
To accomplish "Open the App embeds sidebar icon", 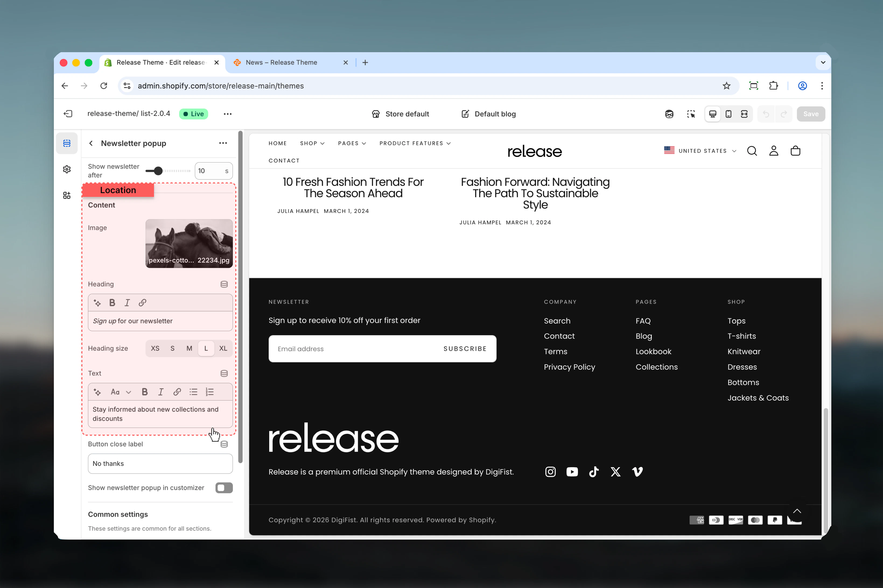I will pyautogui.click(x=67, y=195).
